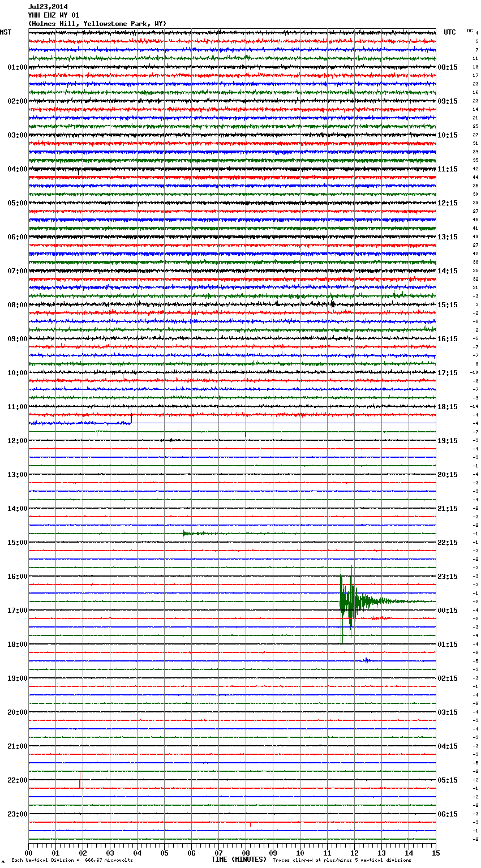Click the "DC" offset column header
Image resolution: width=481 pixels, height=868 pixels.
pyautogui.click(x=470, y=31)
